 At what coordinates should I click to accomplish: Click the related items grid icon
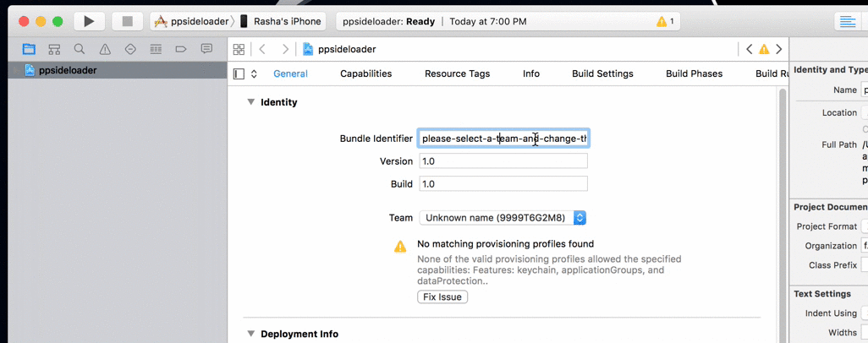point(239,50)
